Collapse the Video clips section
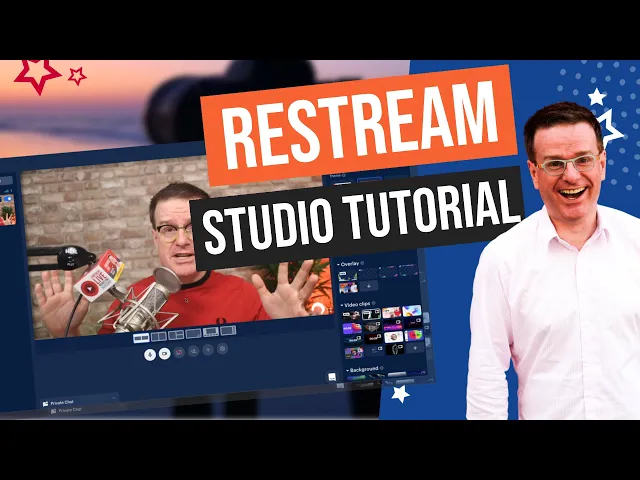The width and height of the screenshot is (640, 480). coord(342,305)
